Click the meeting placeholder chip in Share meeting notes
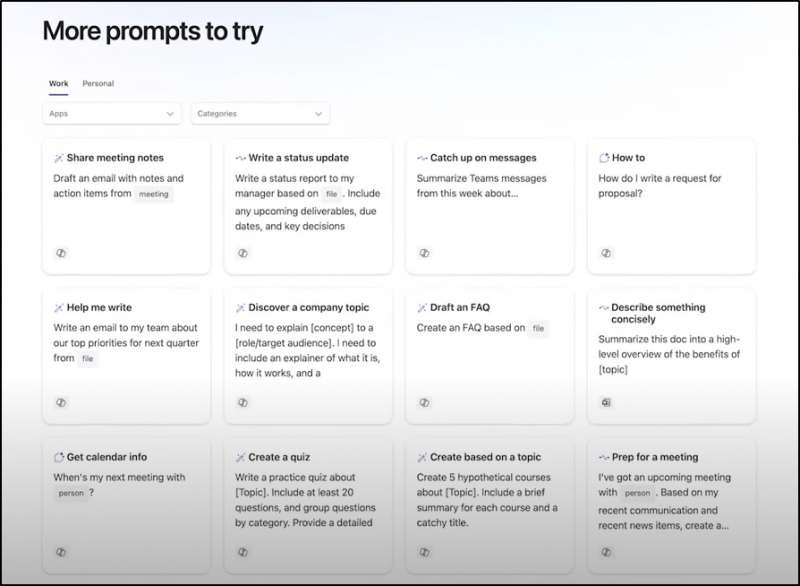Image resolution: width=800 pixels, height=586 pixels. click(154, 194)
